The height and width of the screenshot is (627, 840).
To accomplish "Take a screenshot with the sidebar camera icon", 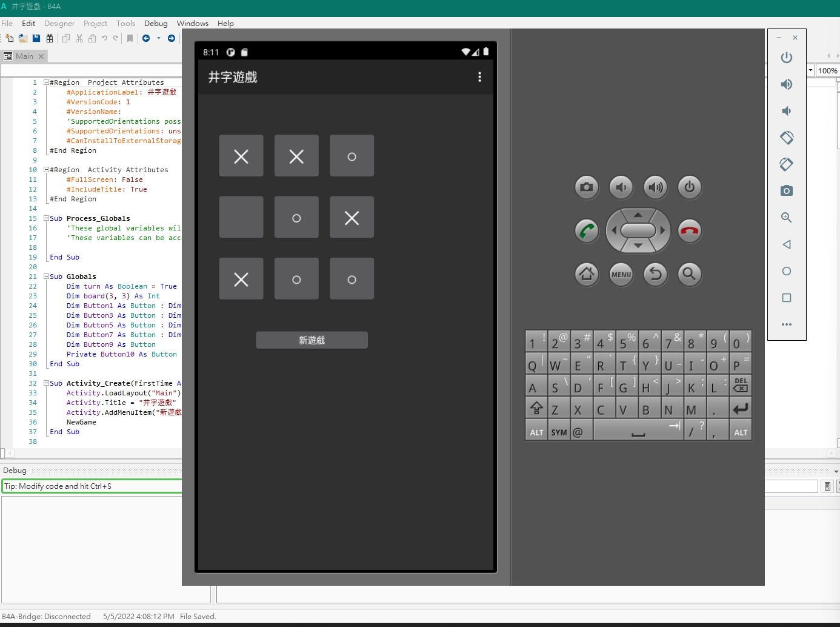I will (787, 191).
